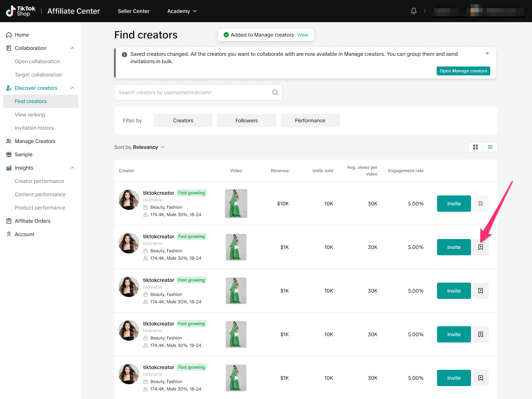Open the Academy dropdown menu
Screen dimensions: 532x399
(x=182, y=11)
